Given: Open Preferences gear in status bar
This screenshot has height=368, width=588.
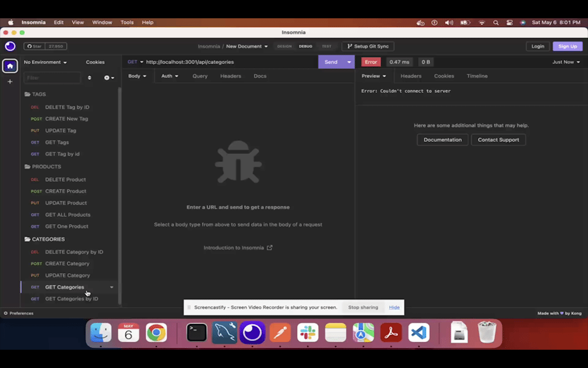Looking at the screenshot, I should pyautogui.click(x=19, y=313).
